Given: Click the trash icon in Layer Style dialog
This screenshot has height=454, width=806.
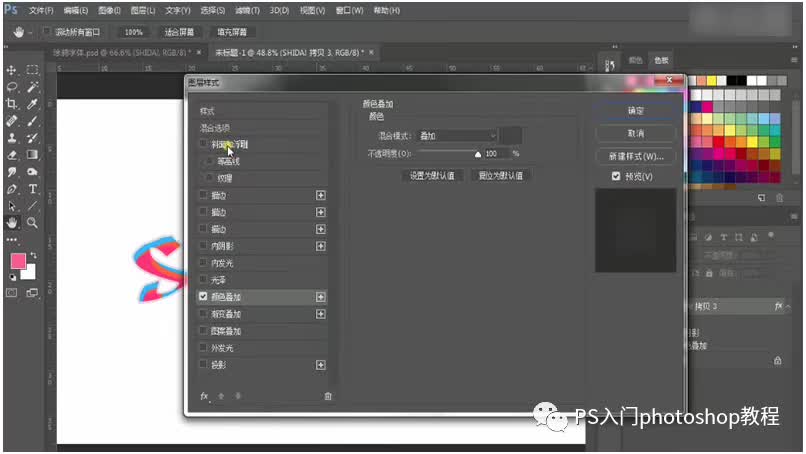Looking at the screenshot, I should [327, 397].
